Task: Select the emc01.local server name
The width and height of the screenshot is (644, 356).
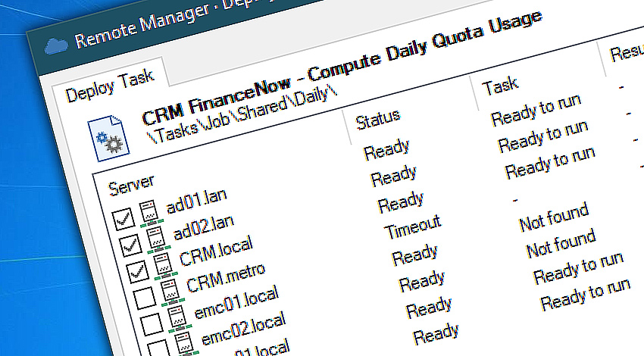Action: pos(236,302)
